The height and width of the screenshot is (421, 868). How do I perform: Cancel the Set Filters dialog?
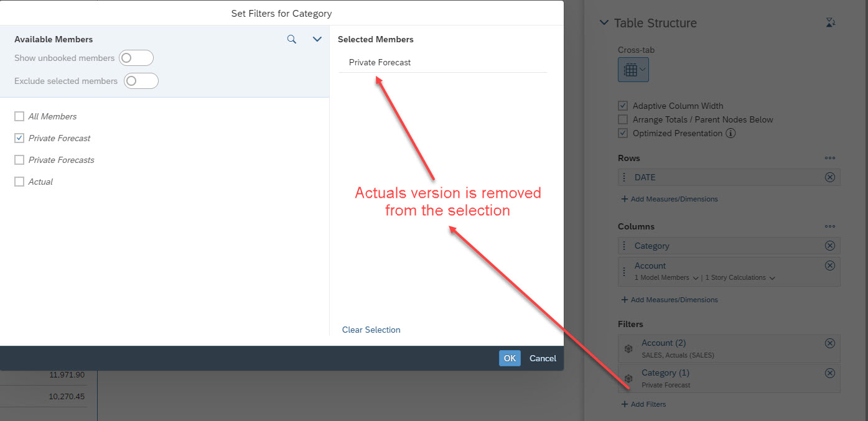pyautogui.click(x=543, y=358)
